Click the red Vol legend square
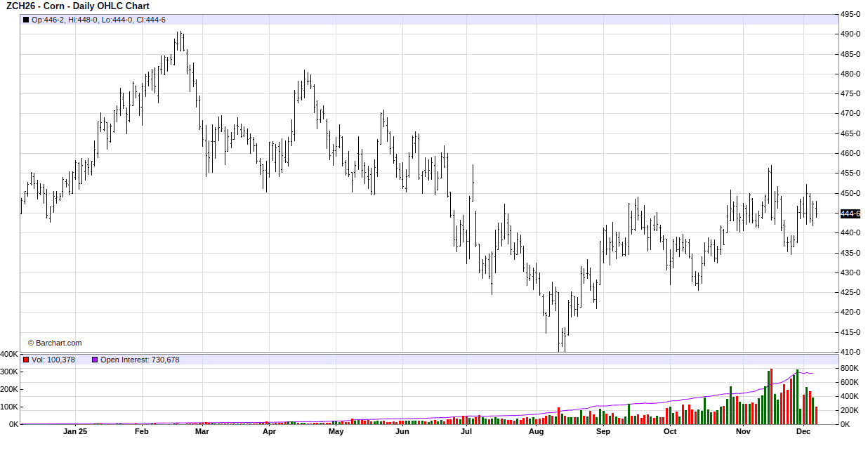Viewport: 868px width, 453px height. (26, 360)
